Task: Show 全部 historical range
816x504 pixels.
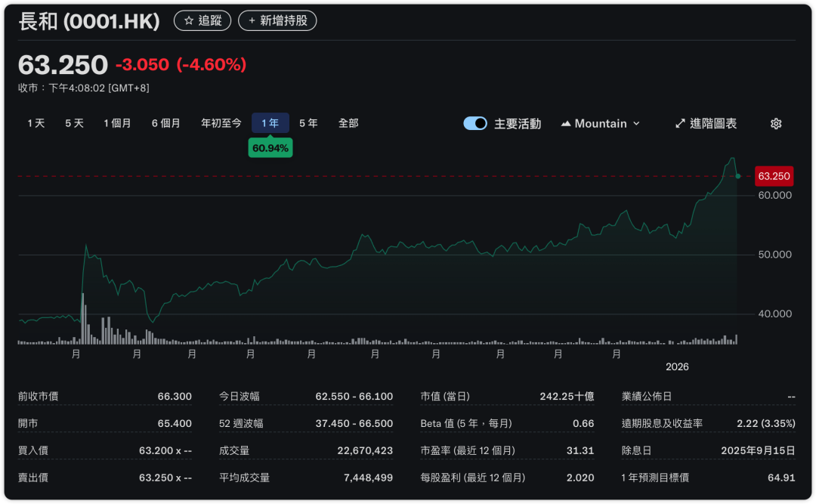Action: (x=348, y=123)
